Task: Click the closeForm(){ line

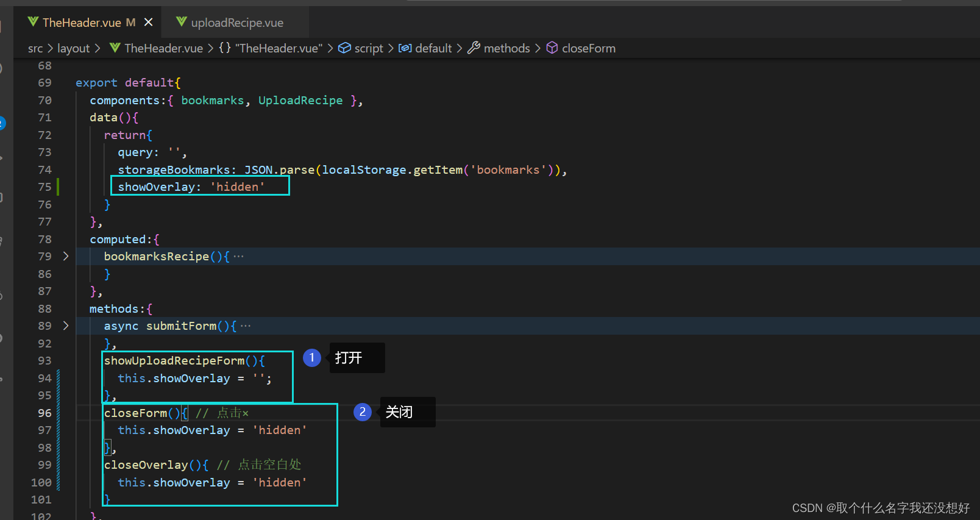Action: pos(176,413)
